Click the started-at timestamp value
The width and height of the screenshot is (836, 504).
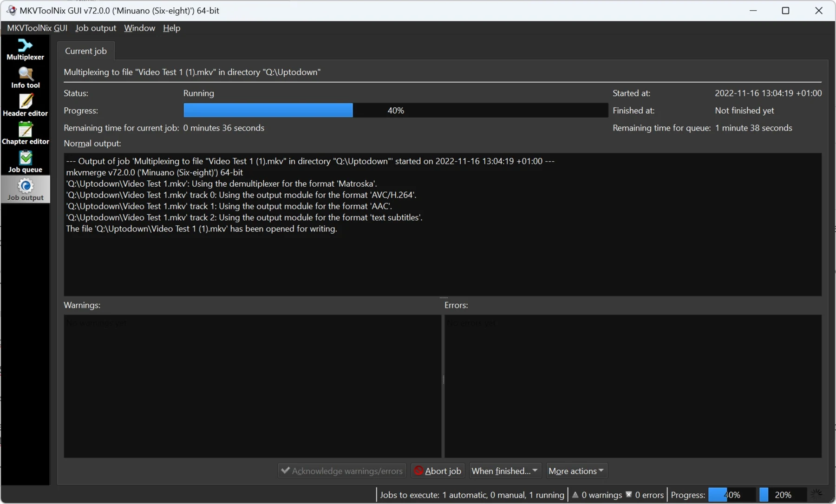pos(768,93)
